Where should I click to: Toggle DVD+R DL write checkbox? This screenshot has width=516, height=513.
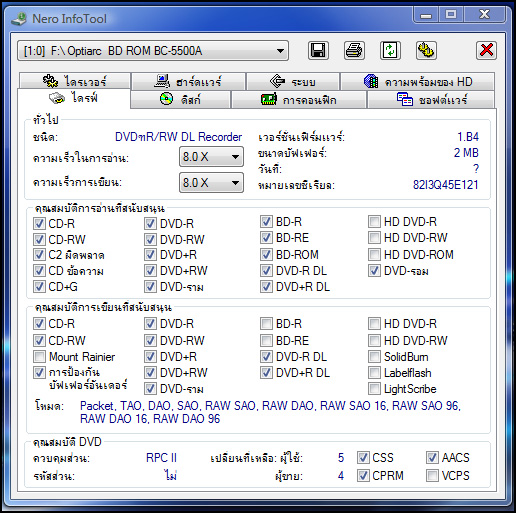pos(266,372)
